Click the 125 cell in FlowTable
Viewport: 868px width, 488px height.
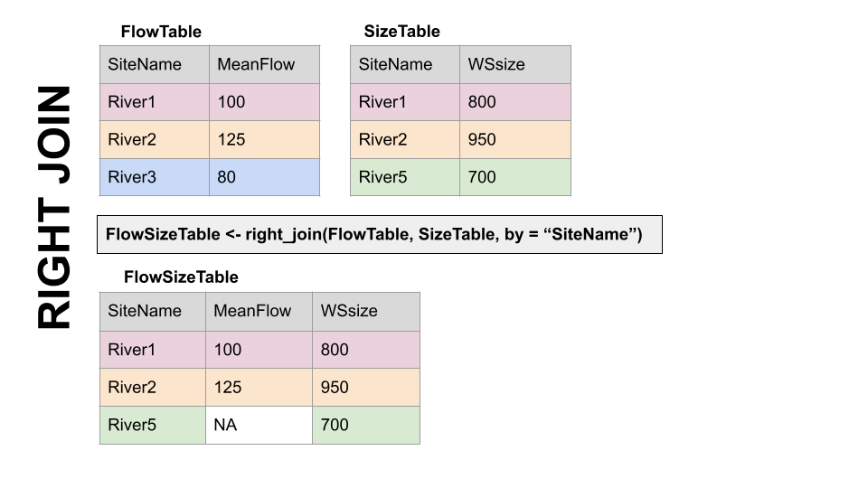coord(265,139)
